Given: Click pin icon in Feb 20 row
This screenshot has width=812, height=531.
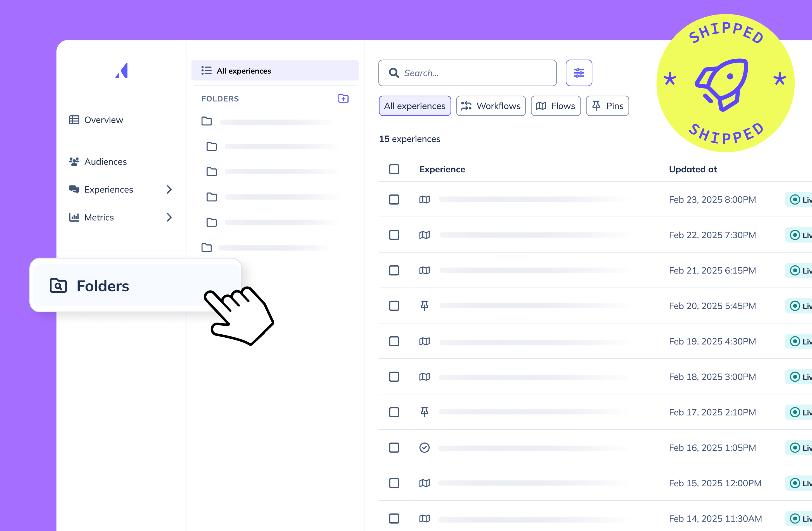Looking at the screenshot, I should point(424,306).
